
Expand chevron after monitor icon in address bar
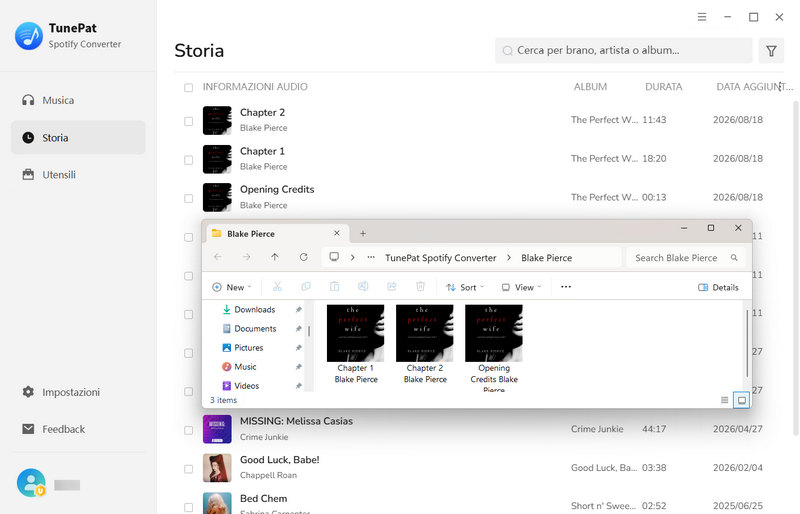pyautogui.click(x=353, y=258)
